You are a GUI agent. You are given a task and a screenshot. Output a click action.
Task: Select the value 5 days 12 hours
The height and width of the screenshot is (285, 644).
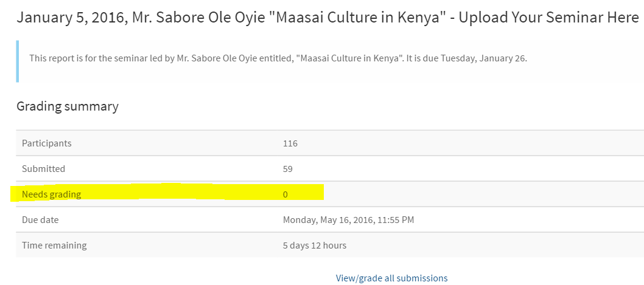tap(315, 246)
